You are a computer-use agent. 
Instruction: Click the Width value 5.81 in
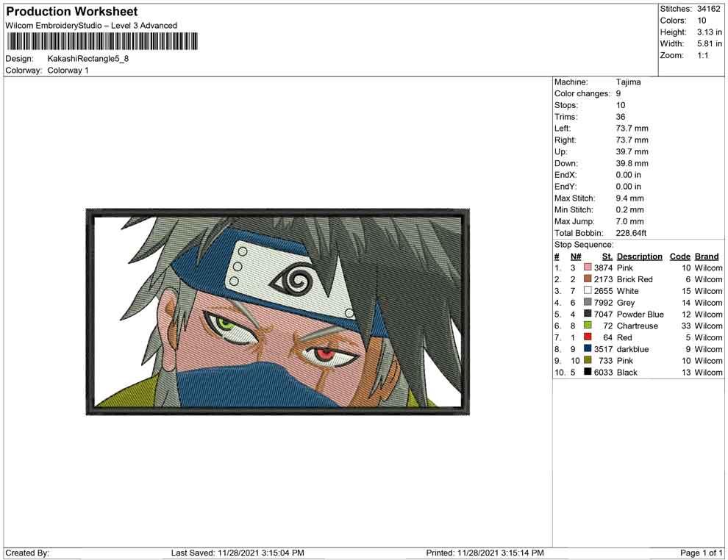coord(709,43)
